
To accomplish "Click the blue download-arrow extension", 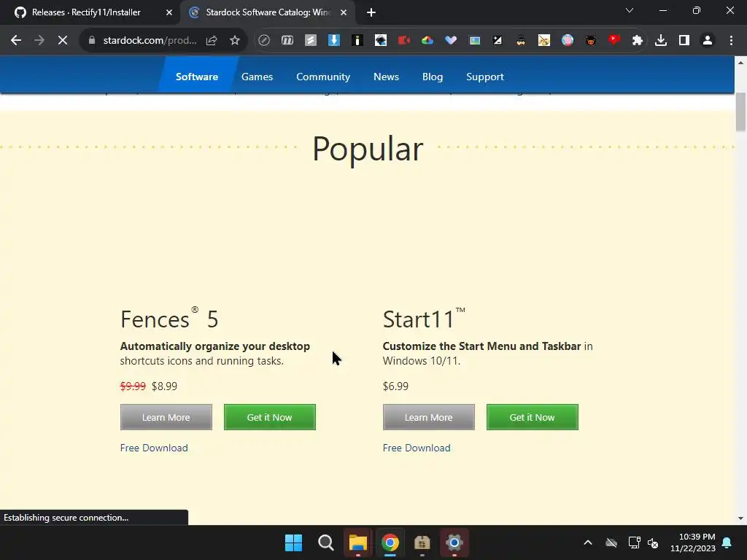I will (334, 41).
